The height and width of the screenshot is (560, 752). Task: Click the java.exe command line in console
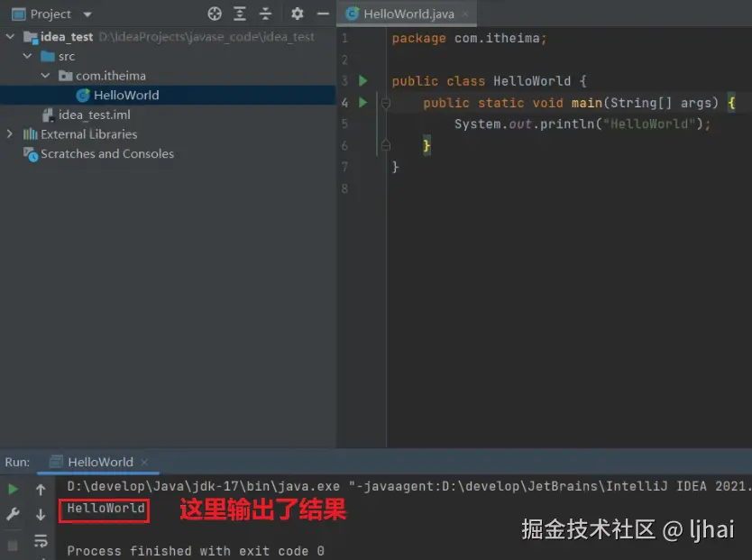(x=408, y=486)
